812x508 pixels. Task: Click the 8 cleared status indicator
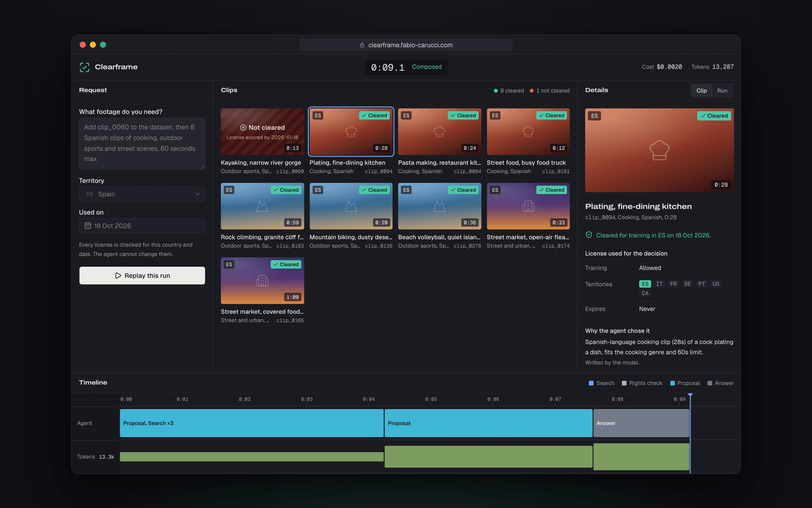coord(509,91)
